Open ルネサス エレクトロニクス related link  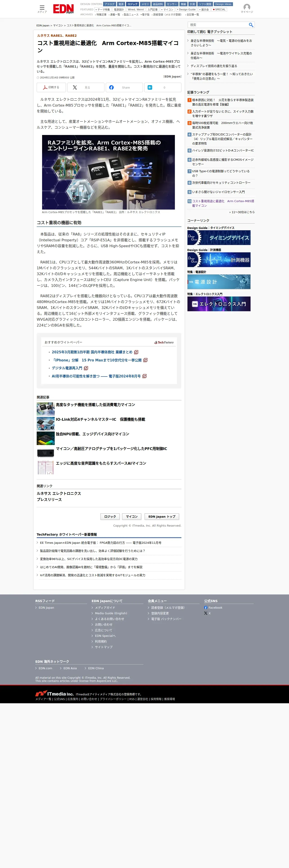[59, 493]
